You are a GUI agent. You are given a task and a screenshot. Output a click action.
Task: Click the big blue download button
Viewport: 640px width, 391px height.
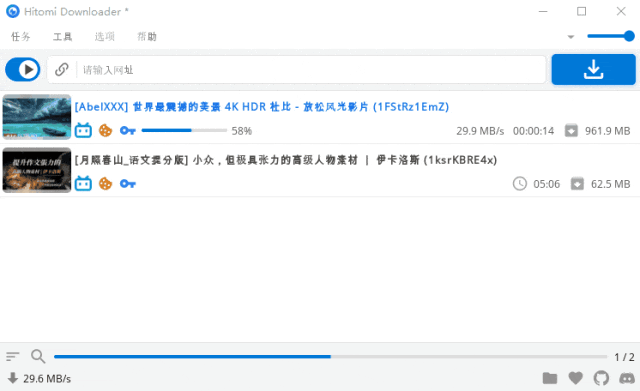pos(593,69)
